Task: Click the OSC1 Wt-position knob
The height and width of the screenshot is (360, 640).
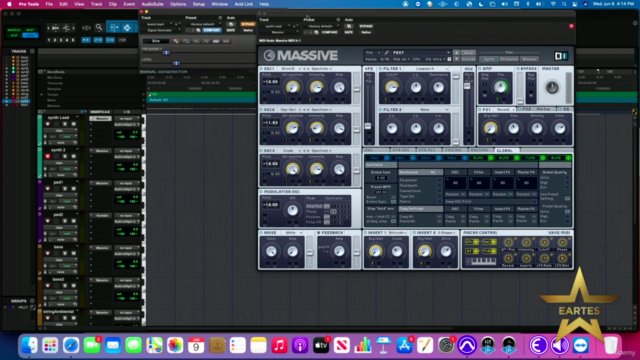Action: pos(292,87)
